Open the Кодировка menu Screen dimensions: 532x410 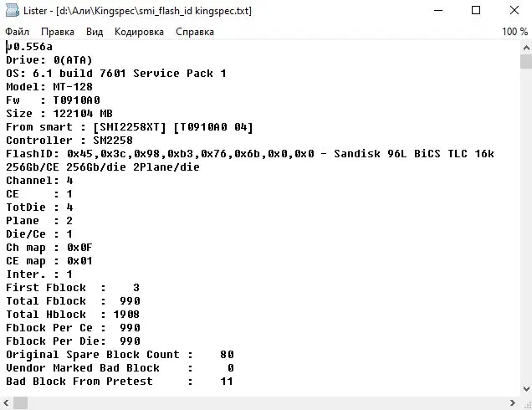pyautogui.click(x=139, y=32)
